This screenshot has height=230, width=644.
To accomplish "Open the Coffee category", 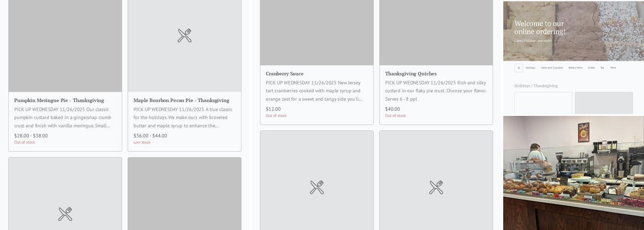I will pyautogui.click(x=591, y=68).
